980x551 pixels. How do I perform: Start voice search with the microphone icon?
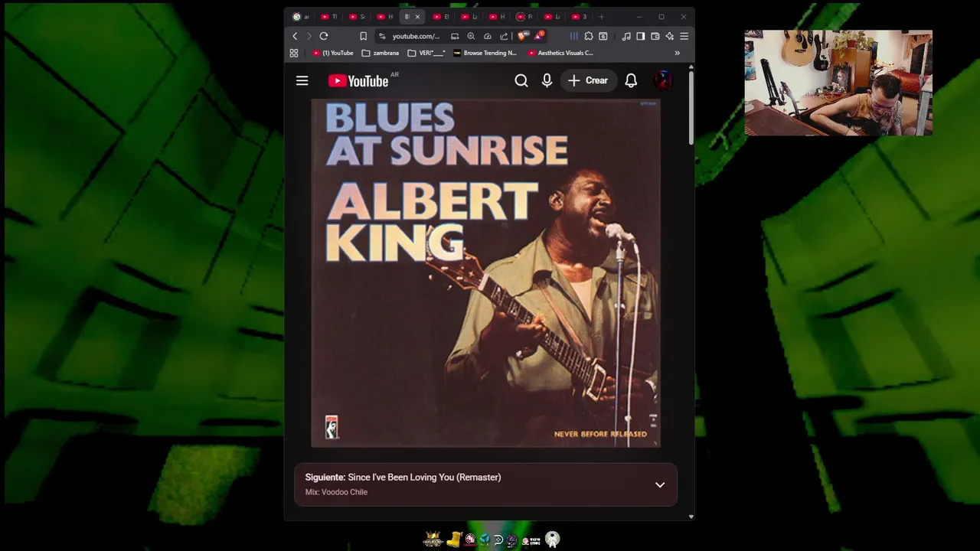tap(547, 80)
